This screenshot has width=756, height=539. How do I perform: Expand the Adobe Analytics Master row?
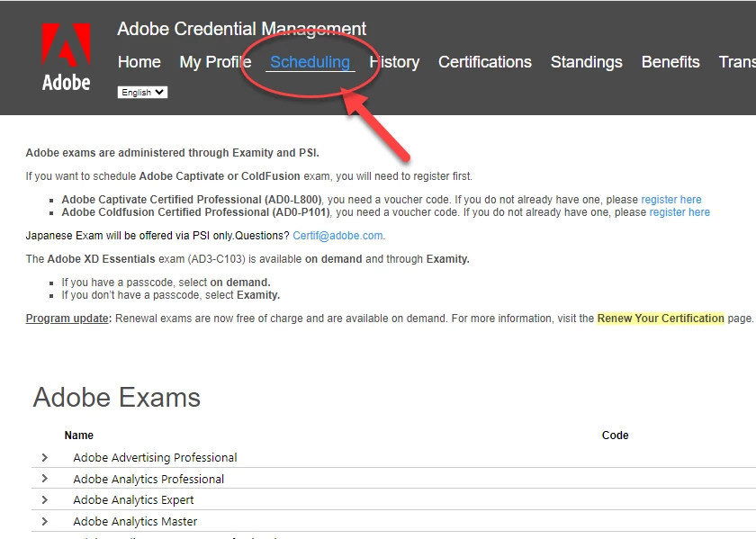pyautogui.click(x=45, y=521)
